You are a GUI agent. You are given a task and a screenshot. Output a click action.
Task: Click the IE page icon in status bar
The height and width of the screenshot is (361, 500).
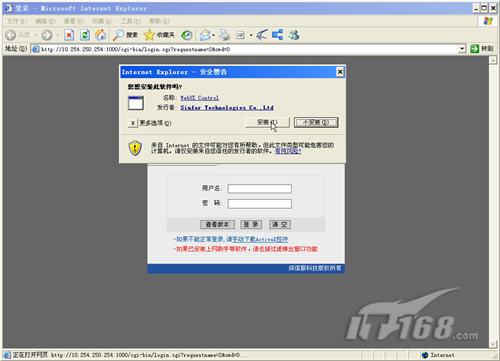pyautogui.click(x=7, y=355)
